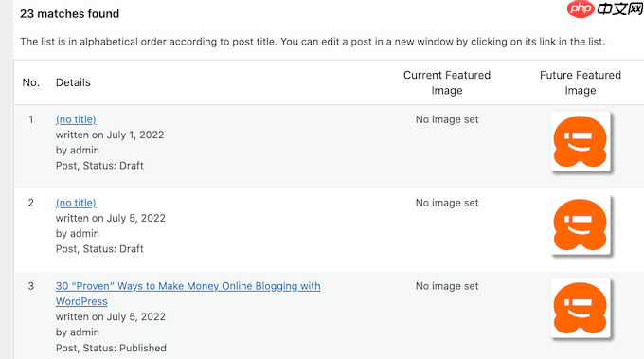The height and width of the screenshot is (359, 644).
Task: Click the future featured image thumbnail in row 3
Action: click(581, 308)
